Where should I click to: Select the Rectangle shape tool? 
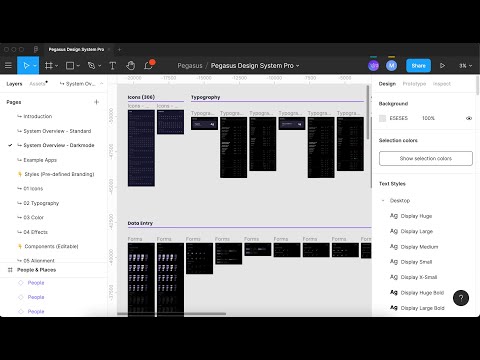[x=70, y=66]
